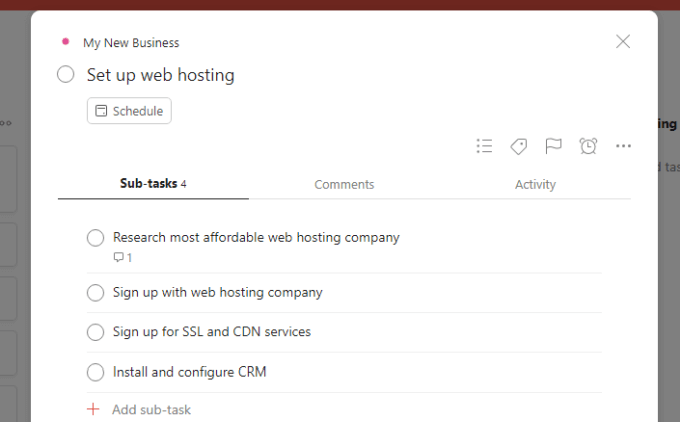Screen dimensions: 680x422
Task: Open Install and configure CRM sub-task text
Action: click(x=190, y=372)
